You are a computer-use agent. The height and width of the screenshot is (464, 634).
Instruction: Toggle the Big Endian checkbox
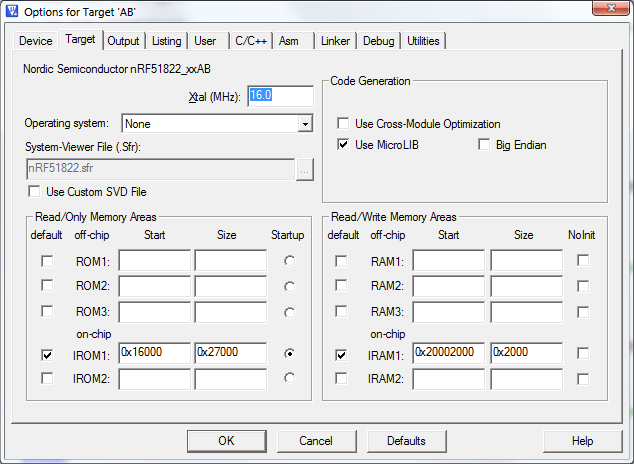coord(486,145)
